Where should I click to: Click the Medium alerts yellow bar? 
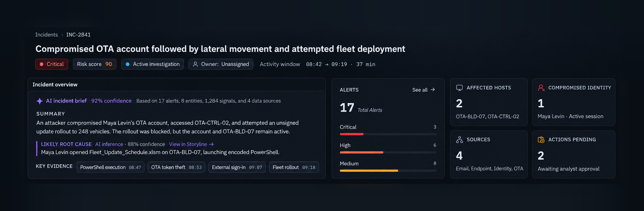pos(369,171)
